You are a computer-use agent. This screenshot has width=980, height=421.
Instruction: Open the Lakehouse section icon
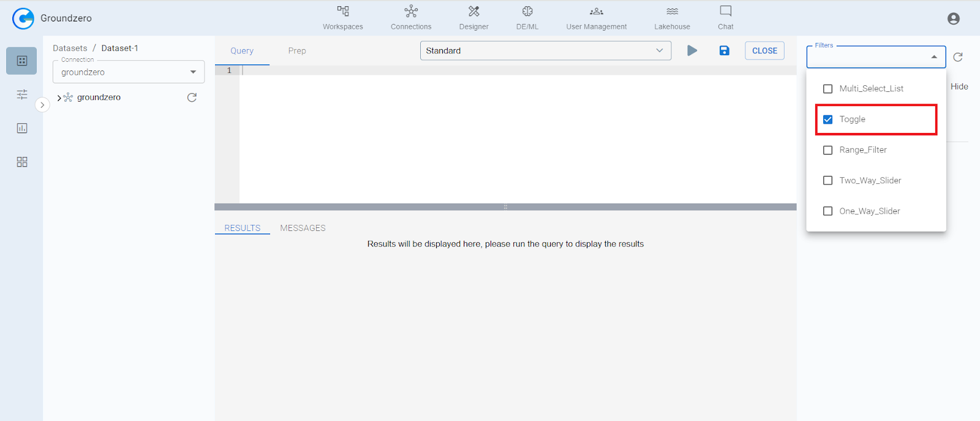click(672, 12)
